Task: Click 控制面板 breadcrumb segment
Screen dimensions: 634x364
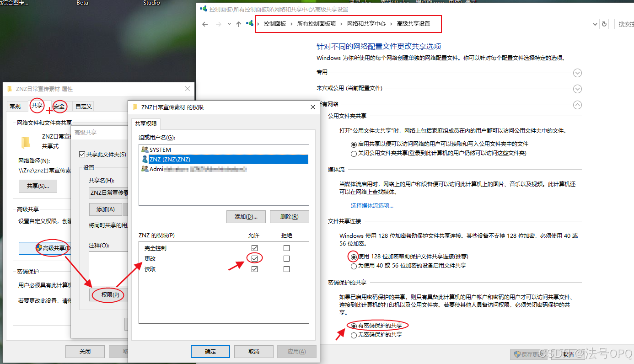Action: pos(274,24)
